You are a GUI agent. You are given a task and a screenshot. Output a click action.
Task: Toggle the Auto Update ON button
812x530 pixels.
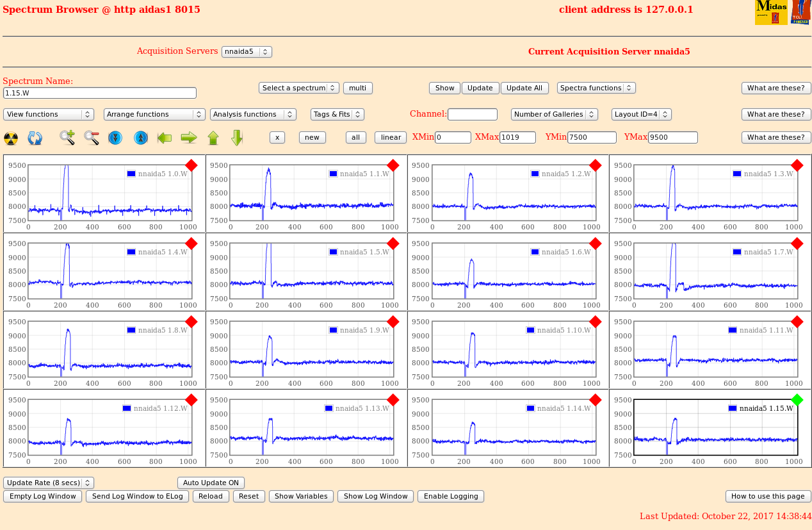click(x=211, y=483)
